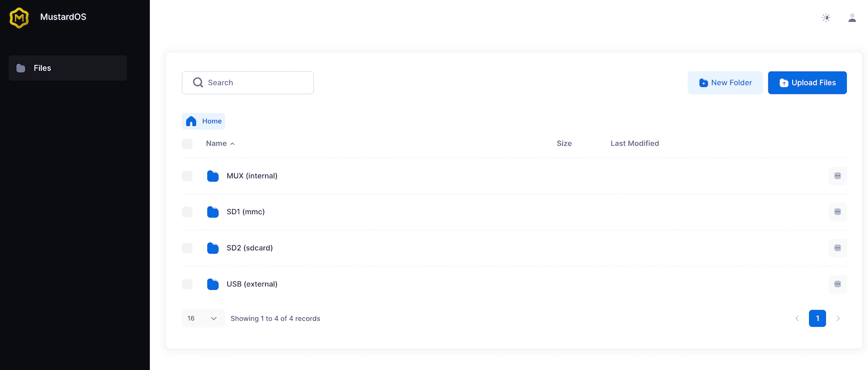The width and height of the screenshot is (868, 370).
Task: Open the user profile icon
Action: pyautogui.click(x=852, y=18)
